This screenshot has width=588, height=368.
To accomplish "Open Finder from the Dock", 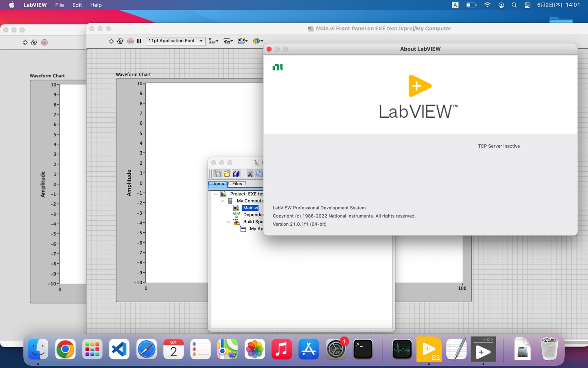I will click(x=38, y=350).
